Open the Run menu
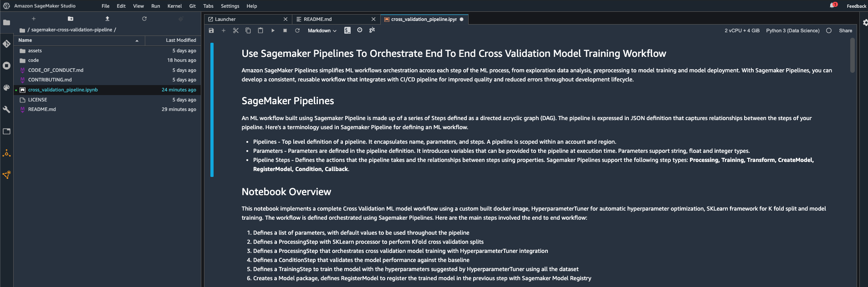This screenshot has height=287, width=868. pos(156,6)
